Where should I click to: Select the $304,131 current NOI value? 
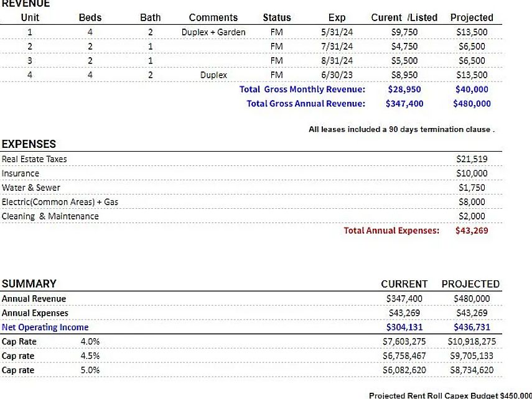pos(404,327)
